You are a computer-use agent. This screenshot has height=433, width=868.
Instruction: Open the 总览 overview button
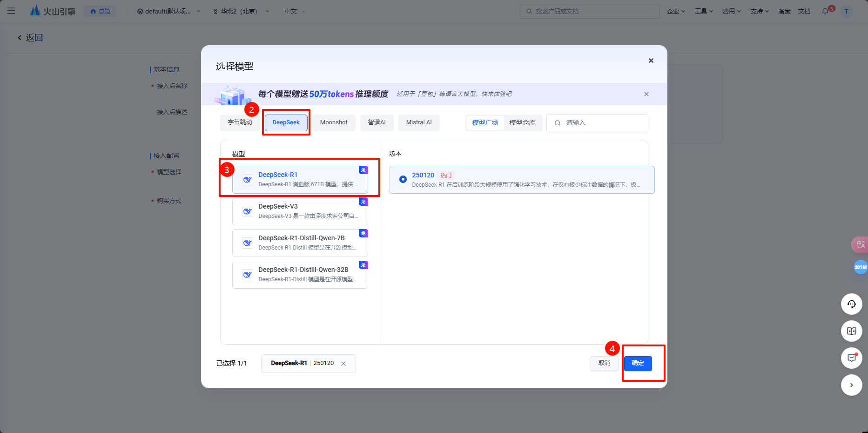(101, 11)
